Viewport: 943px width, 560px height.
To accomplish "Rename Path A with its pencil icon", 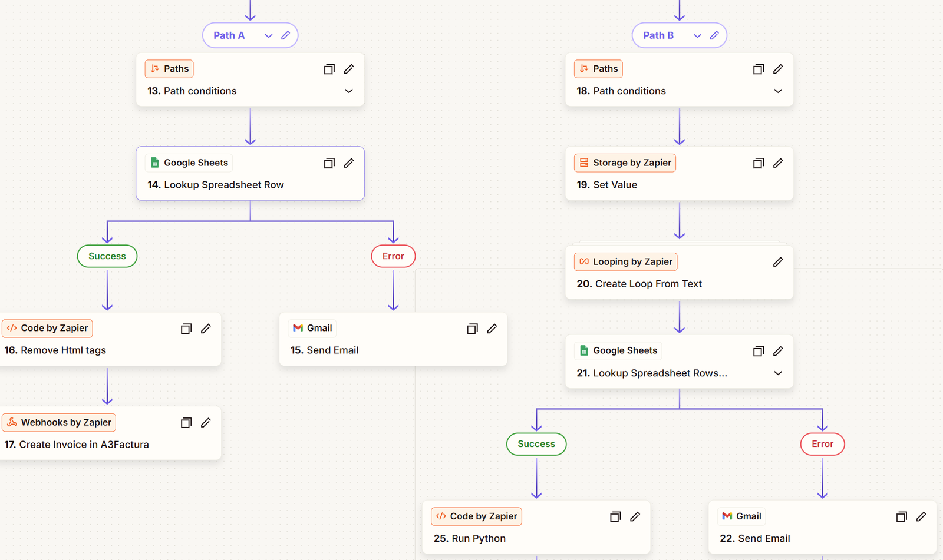I will [x=286, y=35].
